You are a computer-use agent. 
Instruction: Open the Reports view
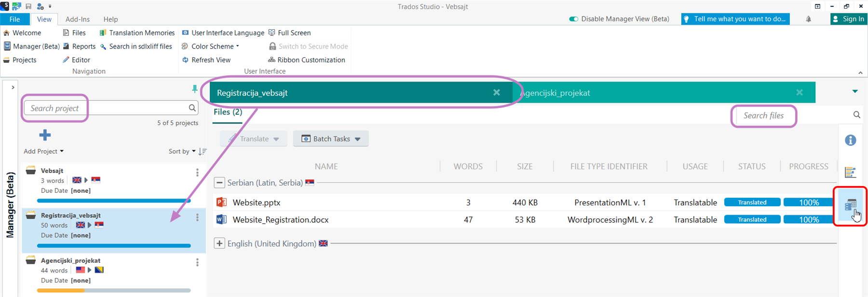coord(79,46)
